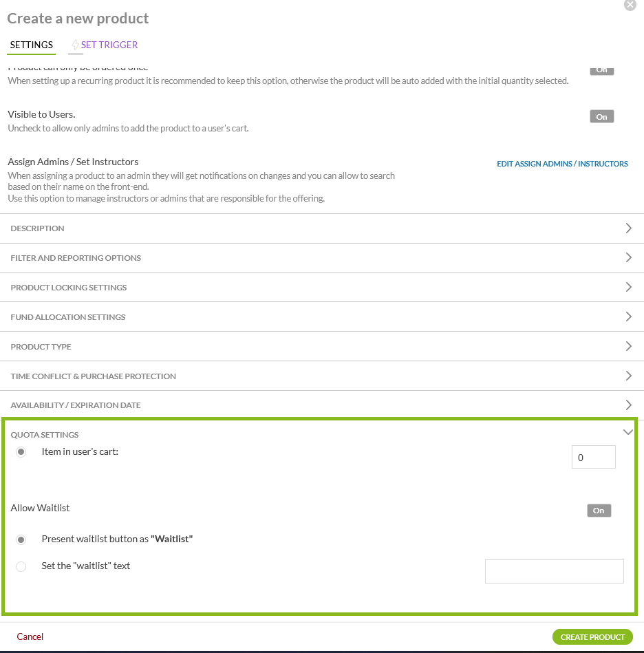Viewport: 644px width, 653px height.
Task: Click Edit Assign Admins / Instructors link
Action: click(x=562, y=164)
